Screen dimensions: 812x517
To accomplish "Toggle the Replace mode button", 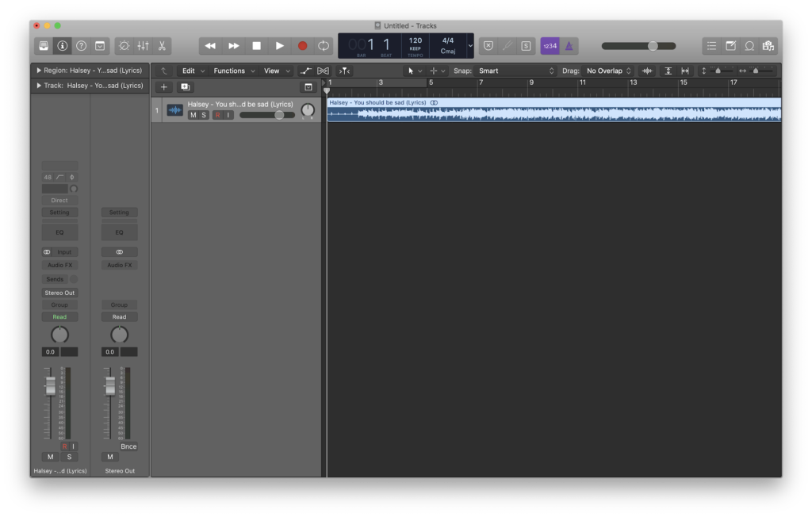I will click(488, 46).
